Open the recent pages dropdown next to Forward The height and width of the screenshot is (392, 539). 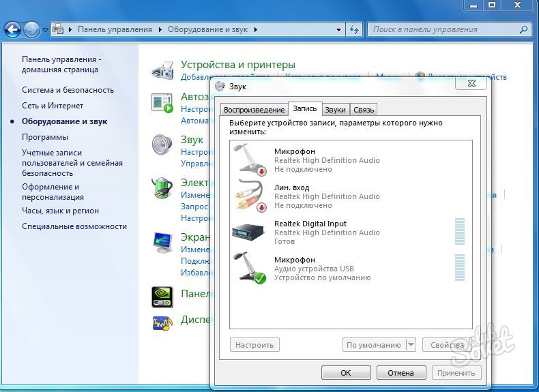(x=46, y=30)
